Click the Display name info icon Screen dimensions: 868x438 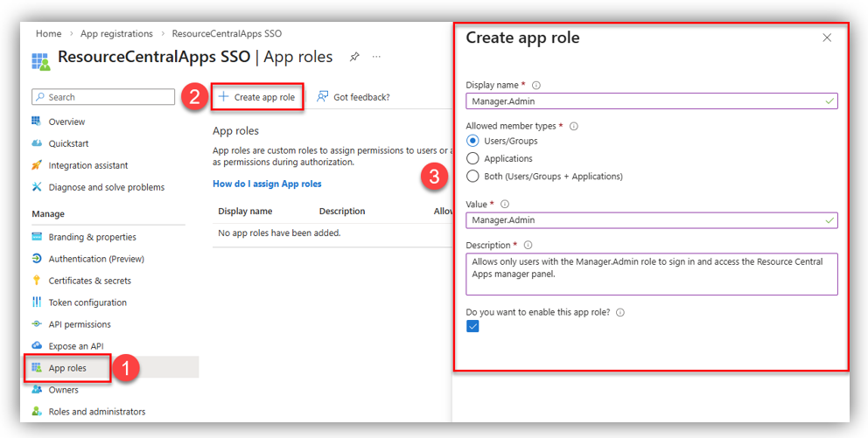(536, 85)
